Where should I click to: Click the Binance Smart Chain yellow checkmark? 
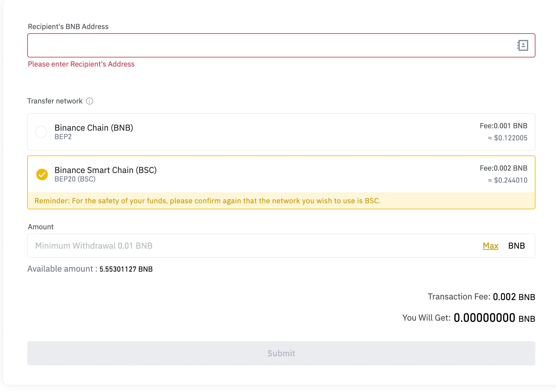point(42,175)
